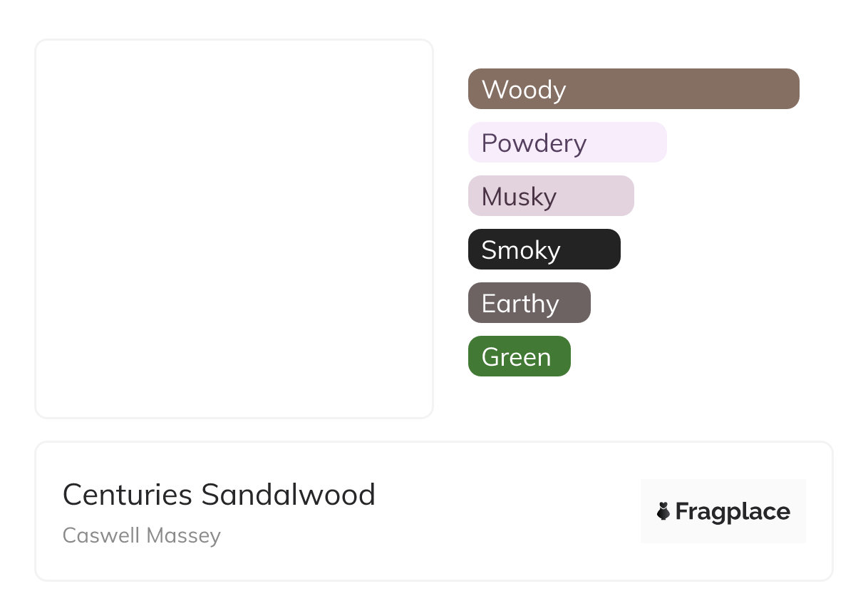Click the black Smoky accord tag
The width and height of the screenshot is (868, 616).
tap(544, 250)
